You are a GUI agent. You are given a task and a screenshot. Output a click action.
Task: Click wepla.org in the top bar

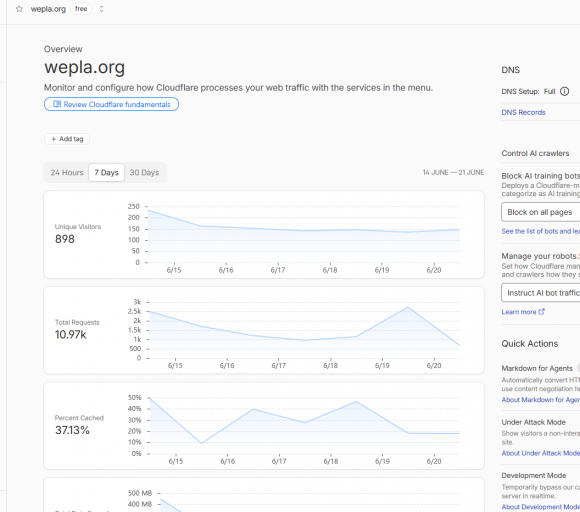point(48,9)
